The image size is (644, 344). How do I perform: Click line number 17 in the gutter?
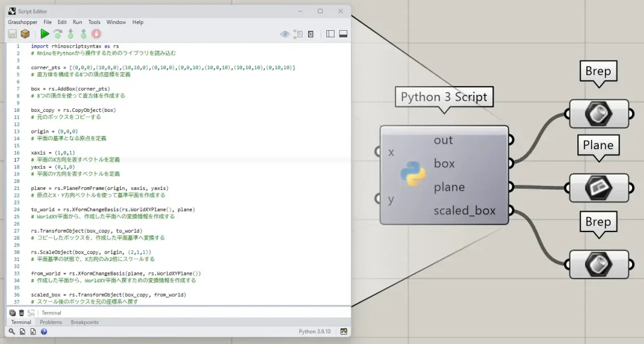click(17, 160)
